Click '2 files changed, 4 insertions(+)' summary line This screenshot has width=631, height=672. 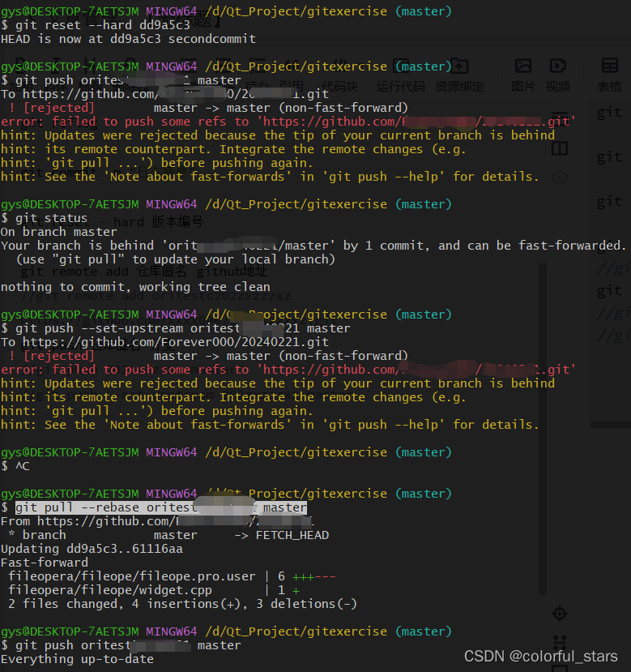182,604
